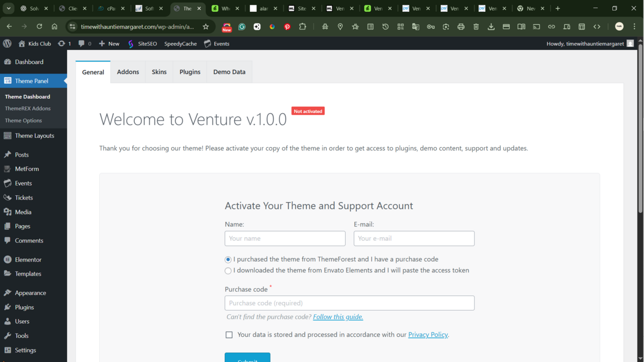Open Theme Layouts in the sidebar

click(x=33, y=136)
